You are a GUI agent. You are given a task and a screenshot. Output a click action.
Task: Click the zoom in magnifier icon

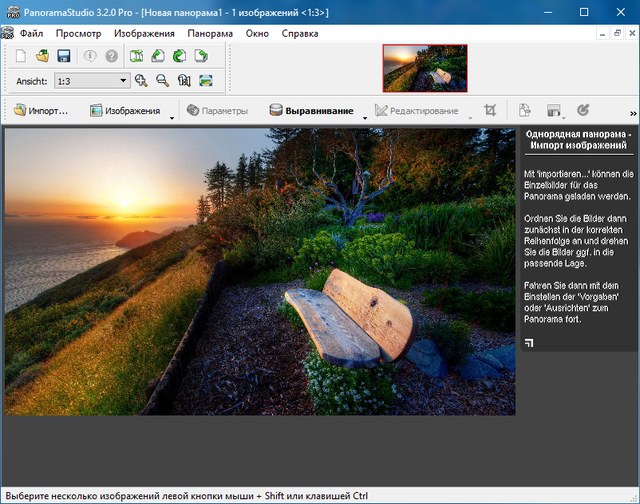click(141, 81)
